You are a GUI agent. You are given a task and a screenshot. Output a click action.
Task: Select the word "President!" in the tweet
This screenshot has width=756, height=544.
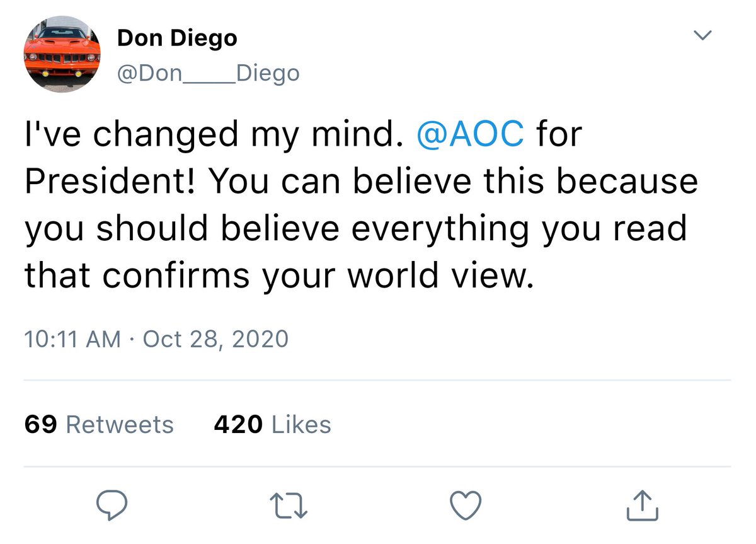(112, 181)
